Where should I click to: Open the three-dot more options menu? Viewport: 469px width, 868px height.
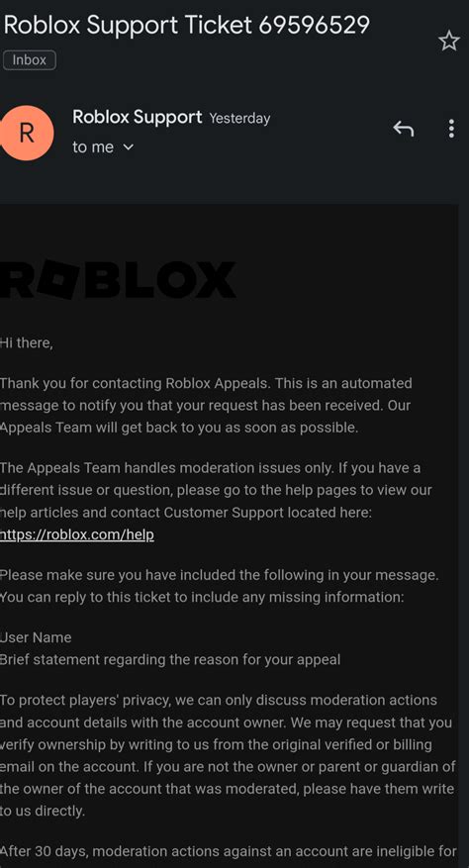click(x=452, y=129)
